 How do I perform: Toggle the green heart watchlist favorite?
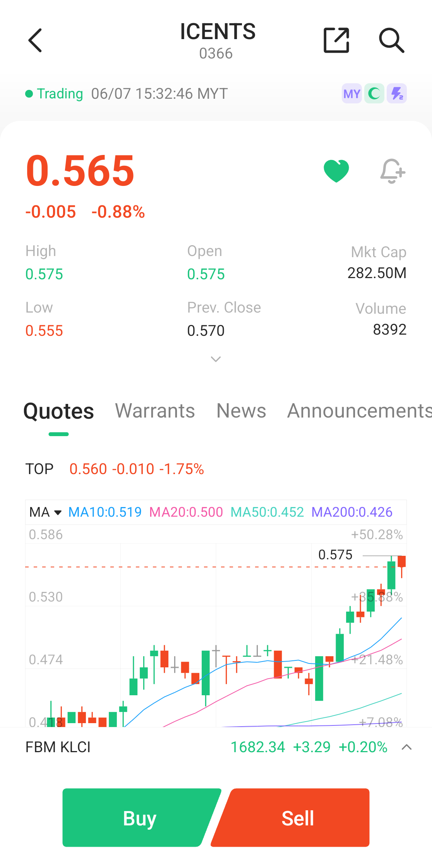(336, 171)
